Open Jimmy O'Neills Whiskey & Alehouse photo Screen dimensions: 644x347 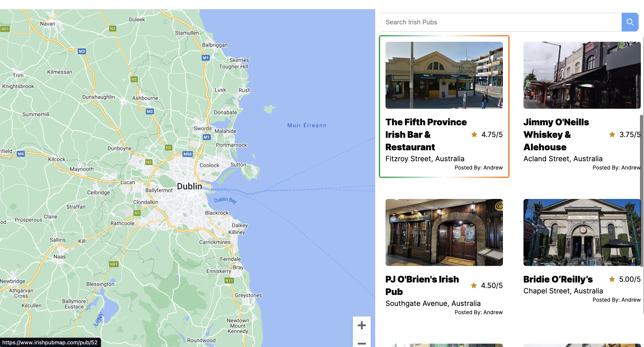pos(582,75)
